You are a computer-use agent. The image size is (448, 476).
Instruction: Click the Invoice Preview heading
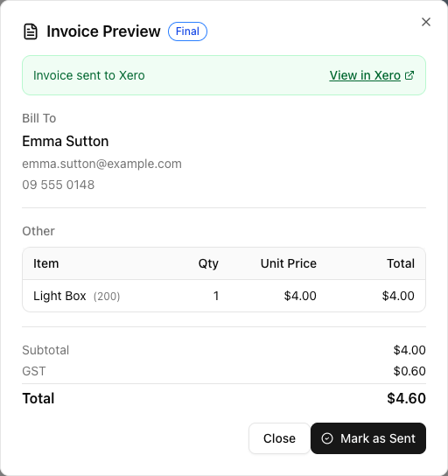(x=103, y=31)
